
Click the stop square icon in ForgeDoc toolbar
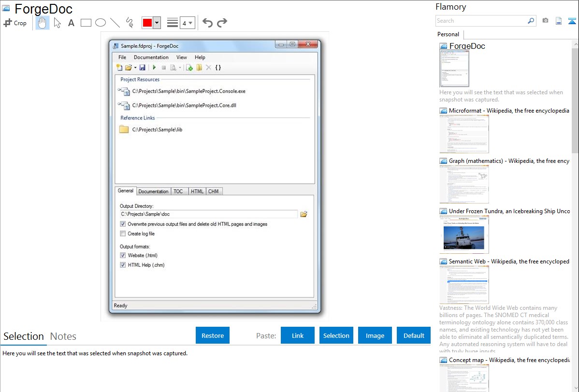[163, 68]
